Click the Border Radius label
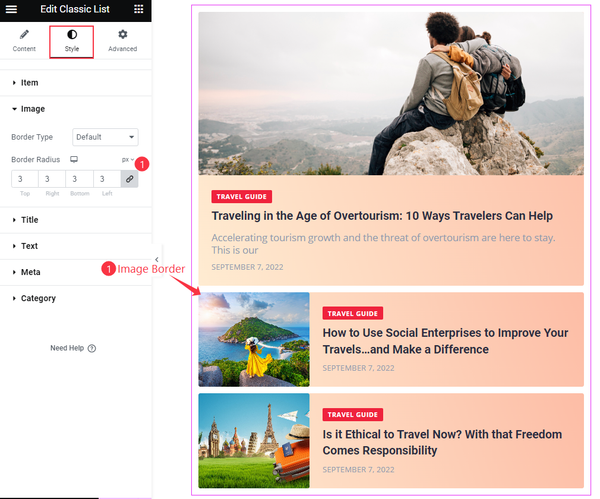Image resolution: width=600 pixels, height=499 pixels. click(x=36, y=160)
